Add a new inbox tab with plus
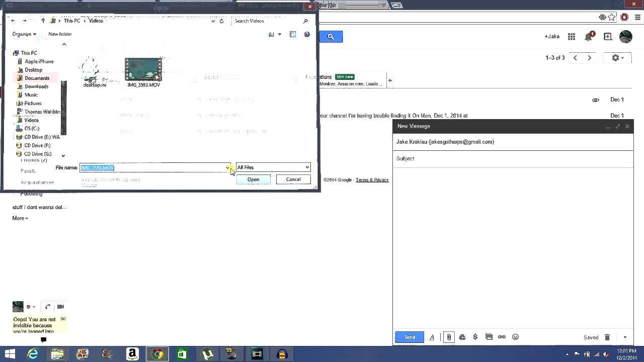Screen dimensions: 644x362 pos(390,80)
